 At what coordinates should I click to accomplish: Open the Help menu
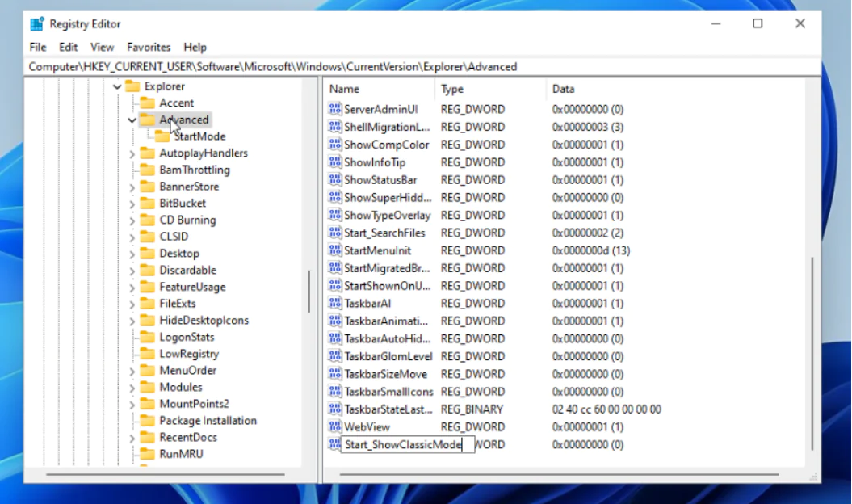195,47
